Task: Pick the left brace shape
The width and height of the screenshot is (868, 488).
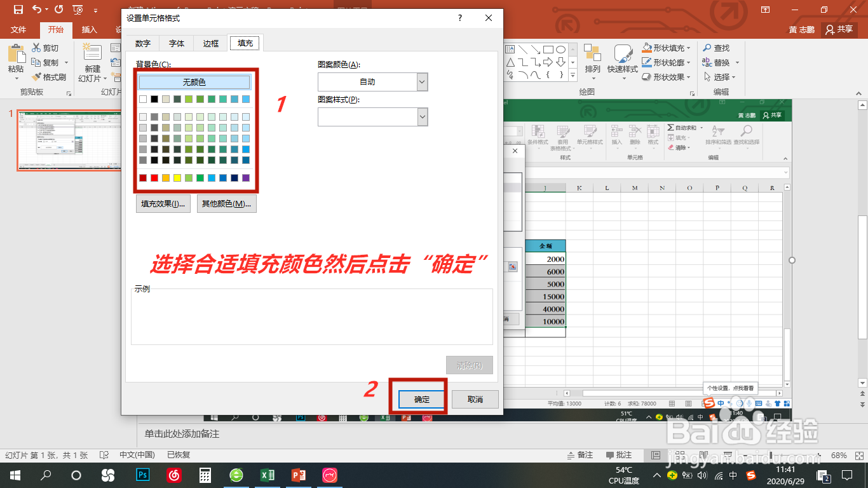Action: click(548, 75)
